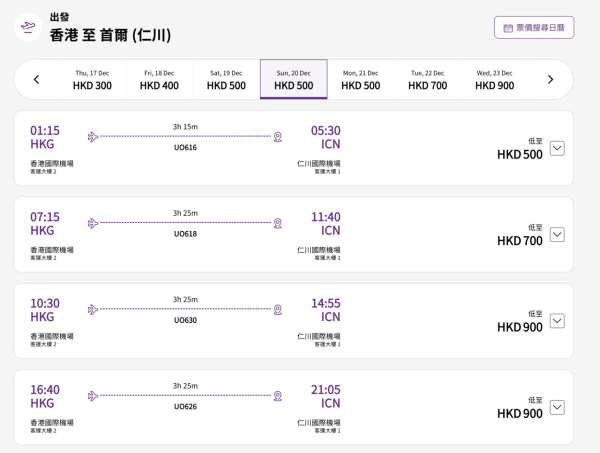Click the 11:40 arrival time
Image resolution: width=600 pixels, height=453 pixels.
pyautogui.click(x=326, y=217)
